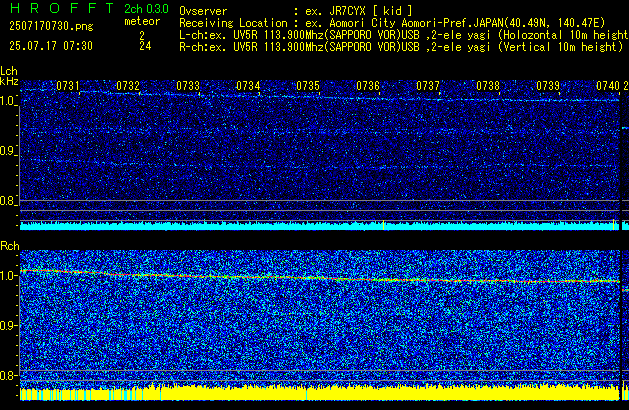The width and height of the screenshot is (629, 410).
Task: Click the 0735 time marker
Action: (308, 86)
